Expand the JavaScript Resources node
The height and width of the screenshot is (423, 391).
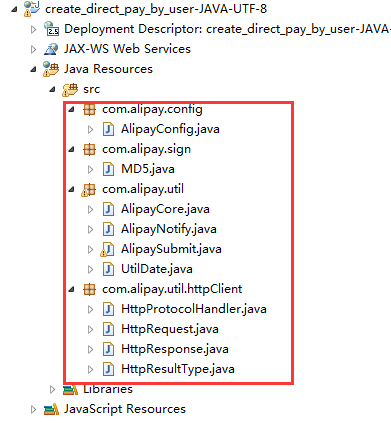tap(33, 409)
